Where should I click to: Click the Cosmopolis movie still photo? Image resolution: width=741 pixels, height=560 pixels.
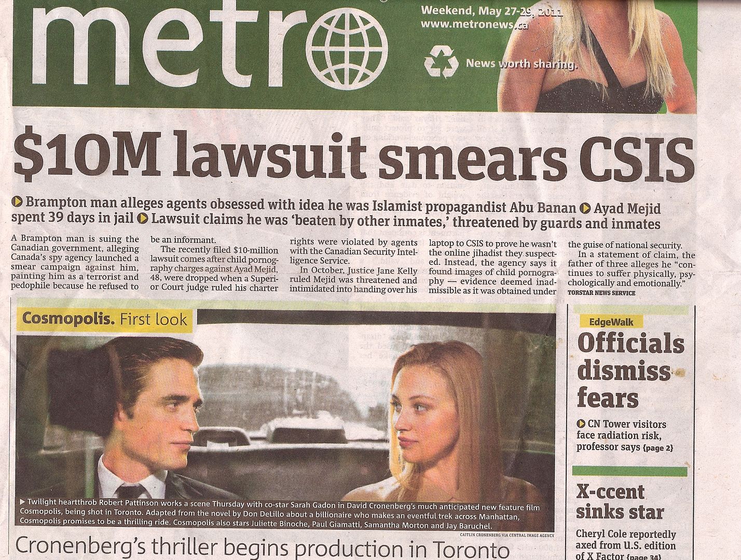[x=286, y=412]
